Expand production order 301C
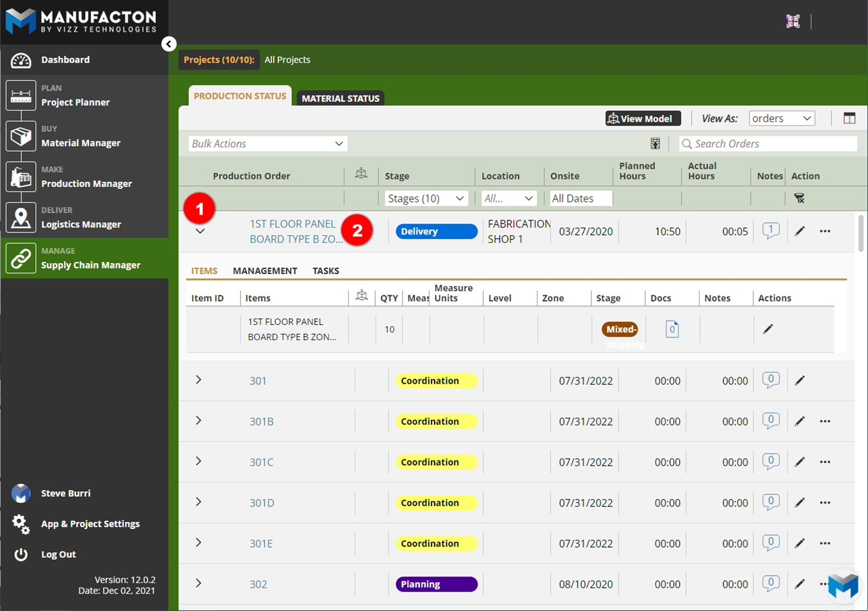868x611 pixels. (198, 462)
